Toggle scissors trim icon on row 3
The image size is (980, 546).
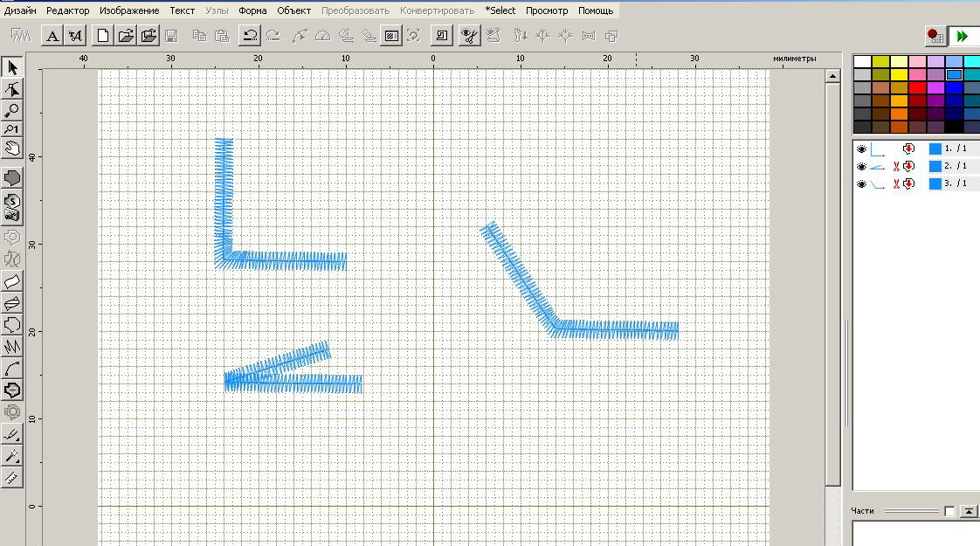click(896, 183)
